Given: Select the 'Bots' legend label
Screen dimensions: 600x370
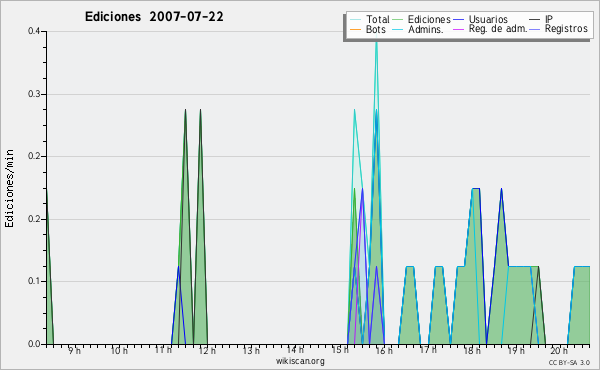Looking at the screenshot, I should 376,29.
